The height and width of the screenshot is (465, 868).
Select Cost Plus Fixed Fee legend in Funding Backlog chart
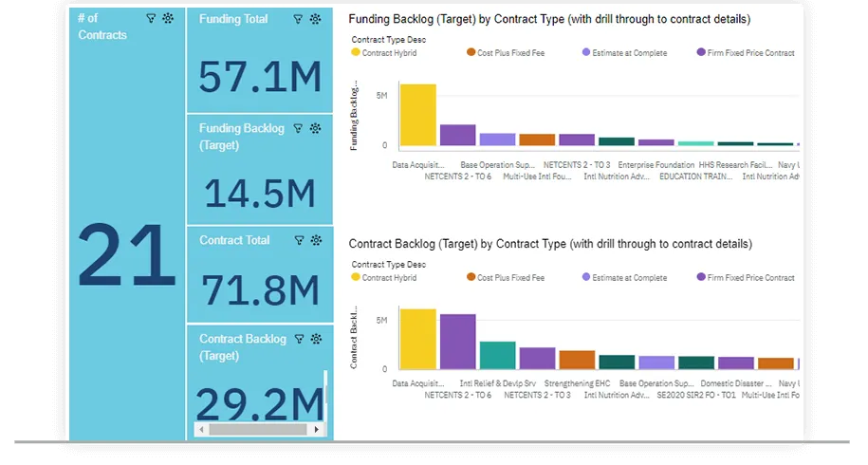506,53
